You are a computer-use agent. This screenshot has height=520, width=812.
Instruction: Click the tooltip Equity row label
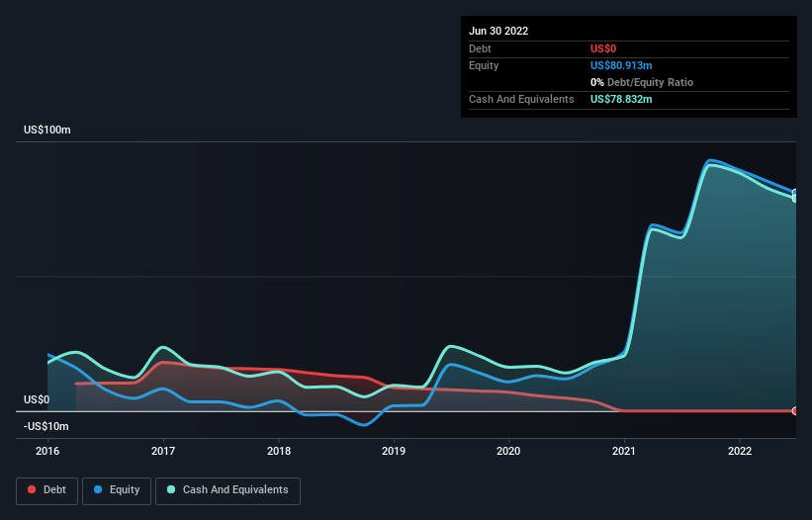pyautogui.click(x=484, y=65)
